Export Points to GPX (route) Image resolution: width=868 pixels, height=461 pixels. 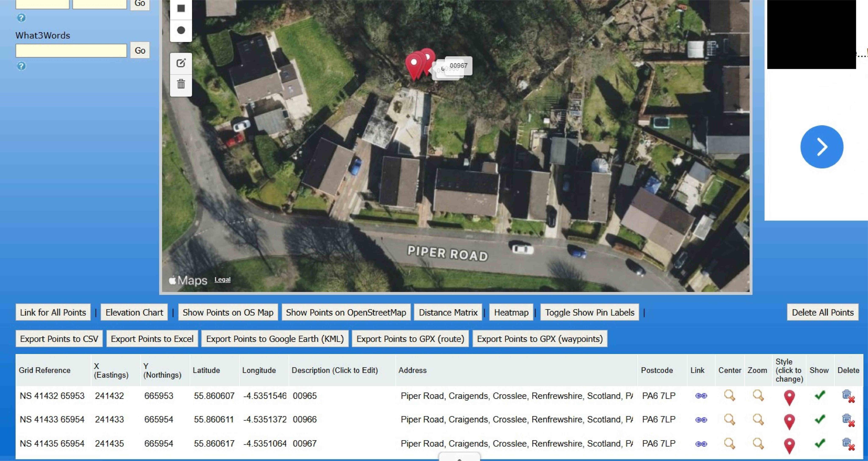point(410,339)
